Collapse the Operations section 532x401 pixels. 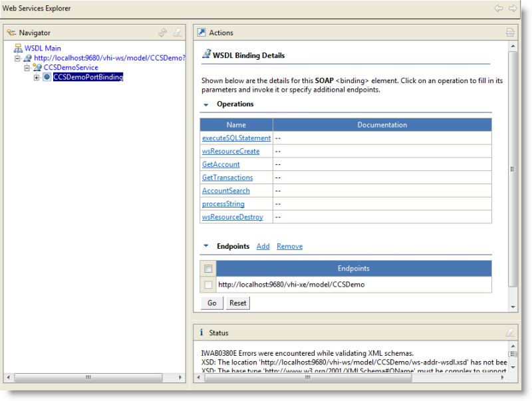(x=206, y=104)
